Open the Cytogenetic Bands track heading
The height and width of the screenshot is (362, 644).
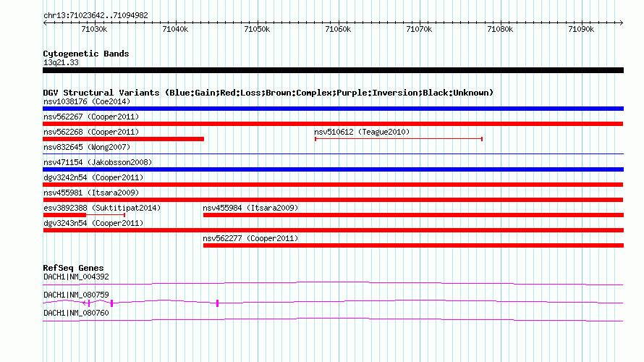click(x=86, y=54)
